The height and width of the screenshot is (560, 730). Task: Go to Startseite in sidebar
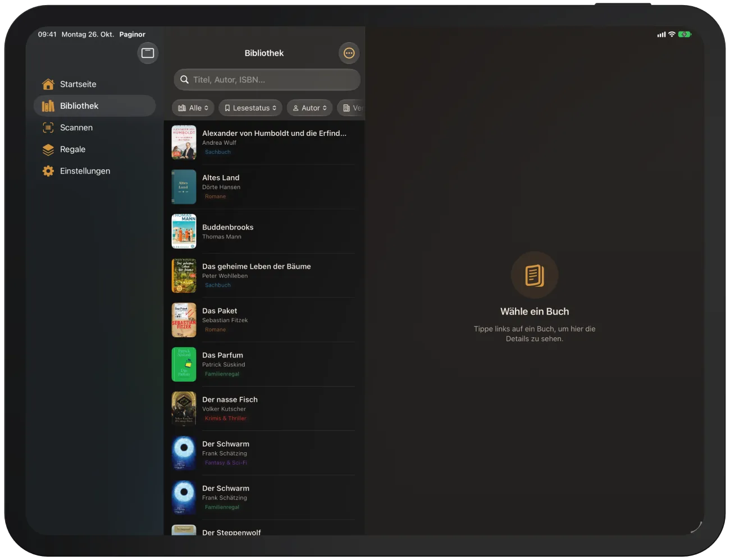click(x=94, y=84)
